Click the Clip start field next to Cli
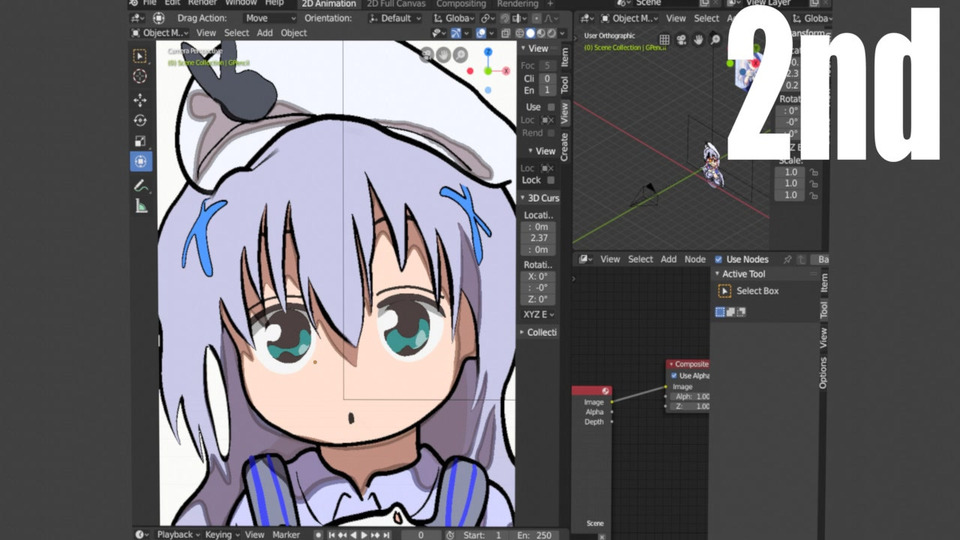Image resolution: width=960 pixels, height=540 pixels. click(x=547, y=78)
